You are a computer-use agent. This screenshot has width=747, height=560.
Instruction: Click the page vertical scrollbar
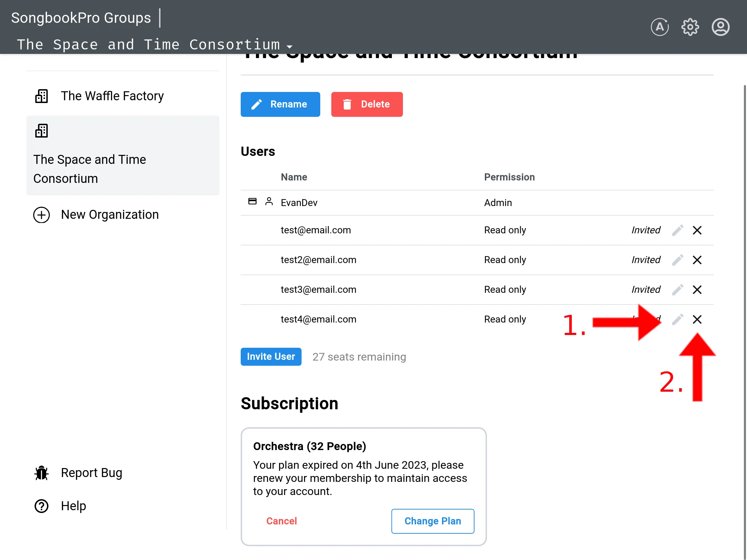pos(745,321)
